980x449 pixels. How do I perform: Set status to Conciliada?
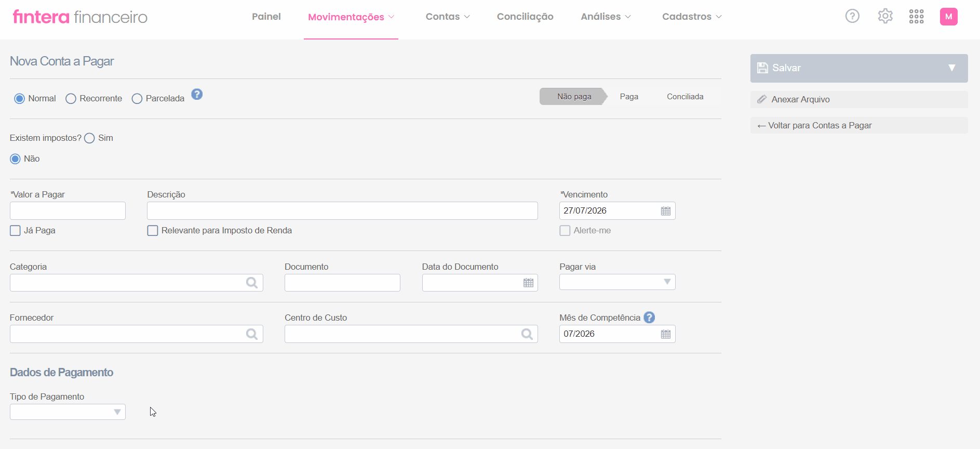click(685, 97)
